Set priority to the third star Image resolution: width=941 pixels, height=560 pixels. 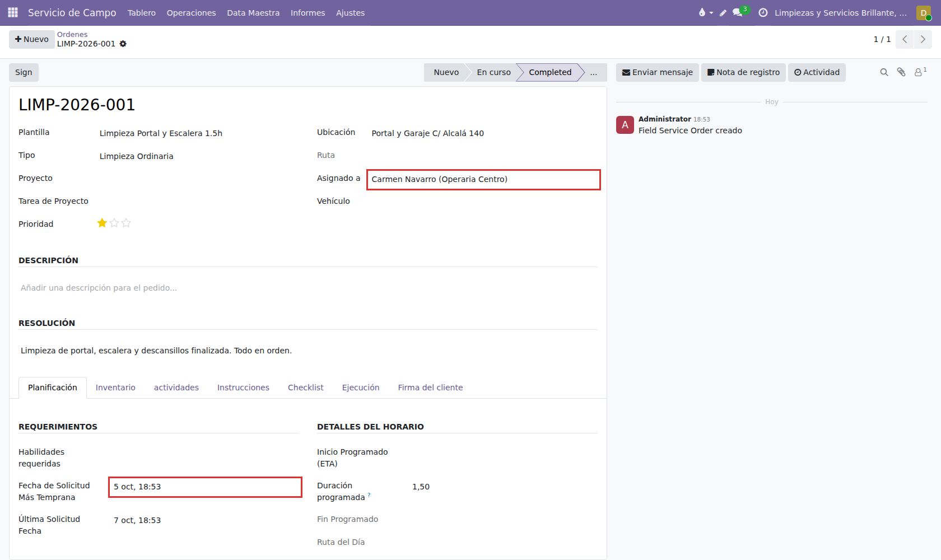coord(126,223)
